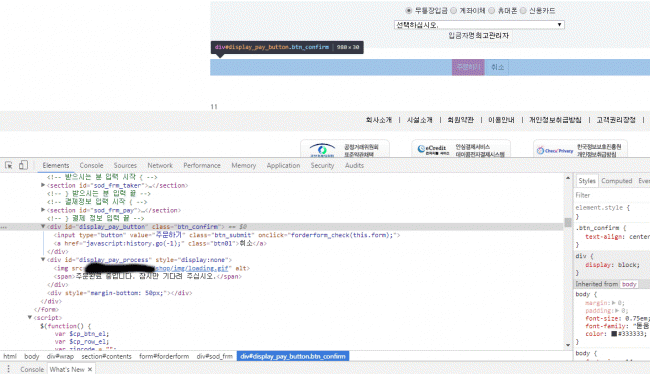Click the 주문하기 submit button
650x374 pixels.
point(468,67)
